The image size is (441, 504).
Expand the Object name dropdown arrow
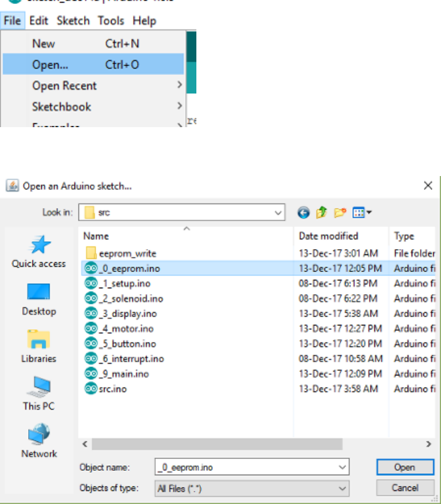coord(342,467)
